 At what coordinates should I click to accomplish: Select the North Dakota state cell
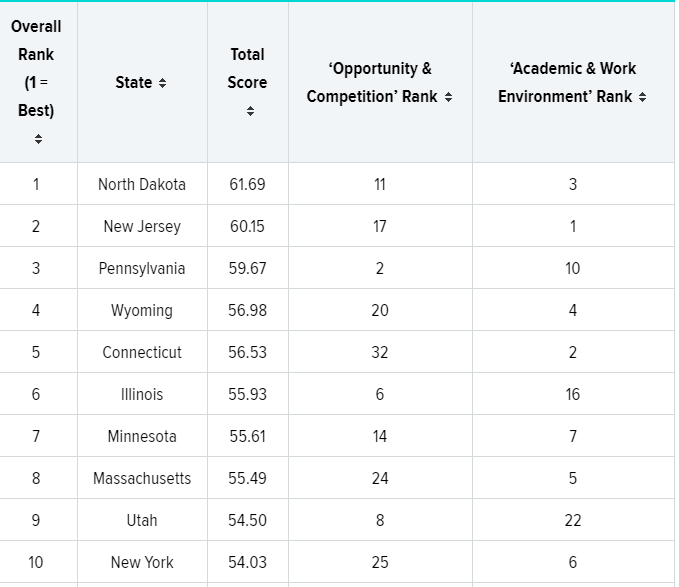click(142, 184)
